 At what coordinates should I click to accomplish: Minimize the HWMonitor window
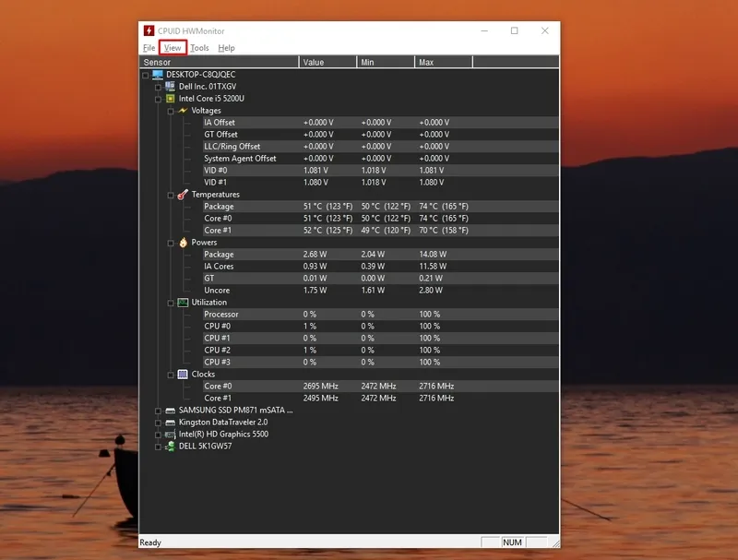(x=484, y=30)
